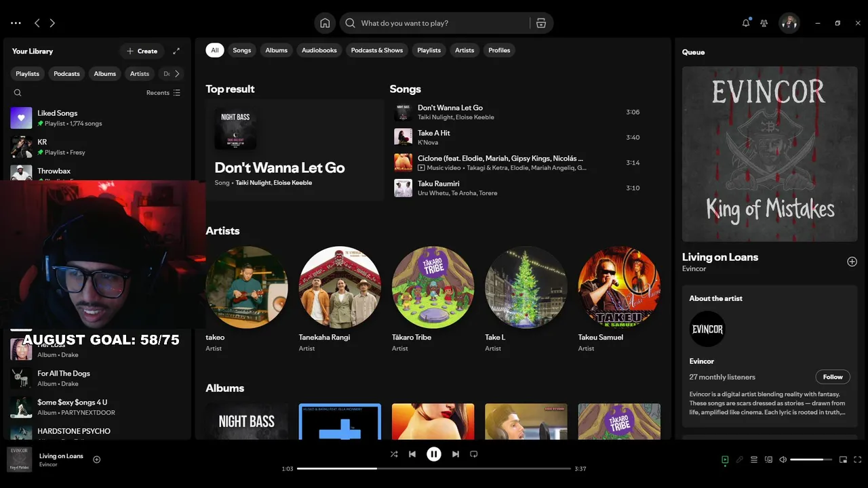Toggle repeat mode
The width and height of the screenshot is (868, 488).
click(x=474, y=454)
